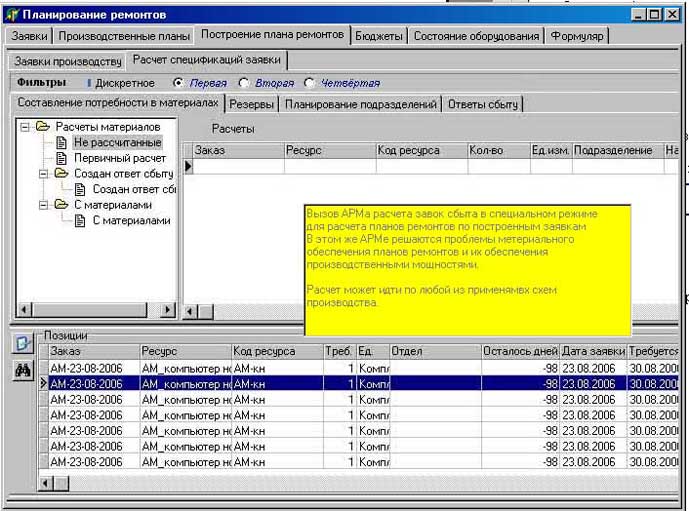Image resolution: width=689 pixels, height=511 pixels.
Task: Open the Заявки tab
Action: [29, 36]
